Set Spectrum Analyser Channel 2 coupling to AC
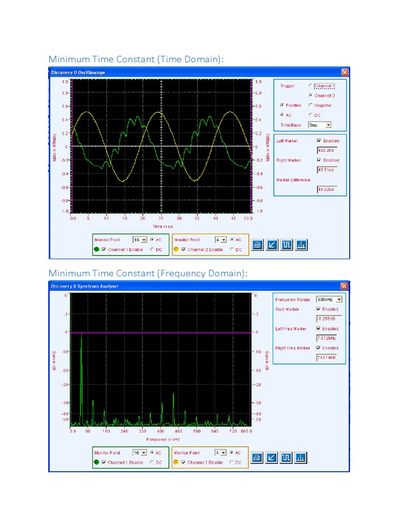The width and height of the screenshot is (399, 532). click(x=232, y=453)
